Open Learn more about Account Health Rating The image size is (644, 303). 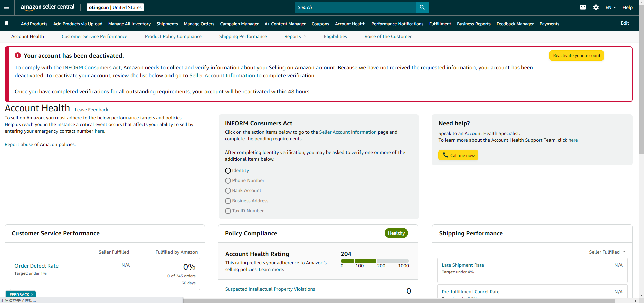[x=271, y=269]
